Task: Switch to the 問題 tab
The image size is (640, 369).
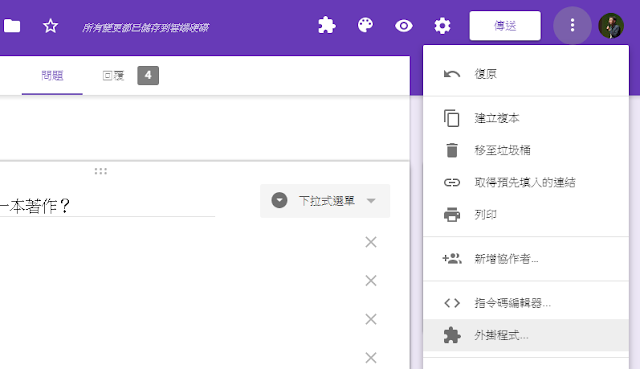Action: (x=52, y=76)
